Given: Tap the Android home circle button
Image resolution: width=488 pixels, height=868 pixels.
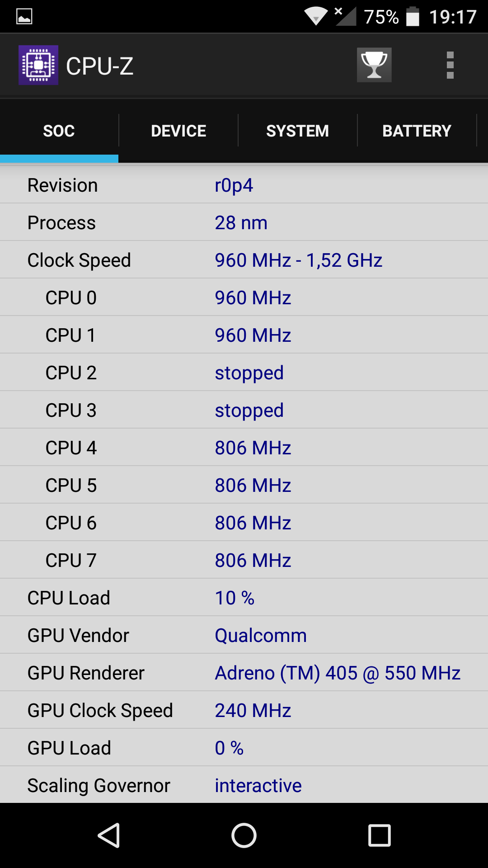Looking at the screenshot, I should point(244,835).
